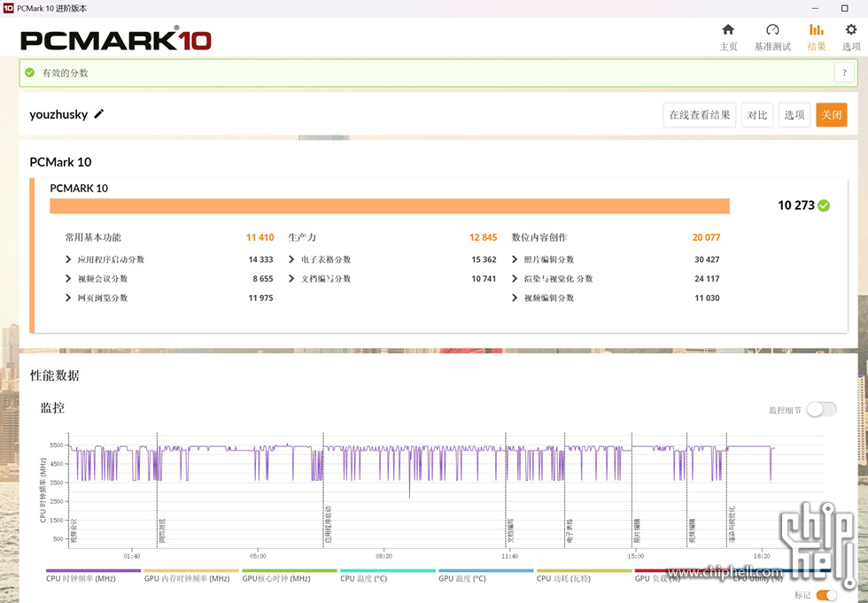
Task: Click the 数位内容创作 score 20 077
Action: (707, 237)
